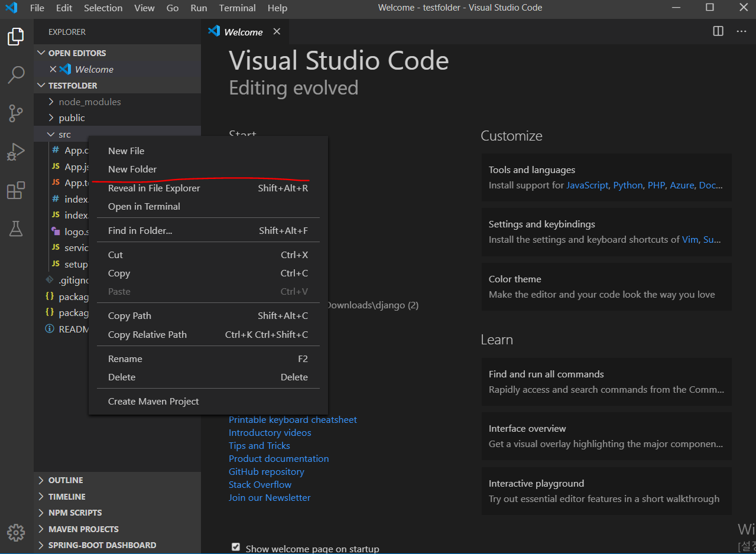Open the Terminal menu
The height and width of the screenshot is (554, 756).
238,8
